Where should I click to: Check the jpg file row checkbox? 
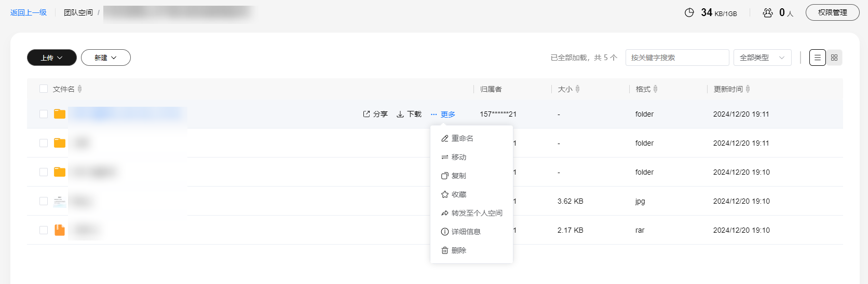44,201
